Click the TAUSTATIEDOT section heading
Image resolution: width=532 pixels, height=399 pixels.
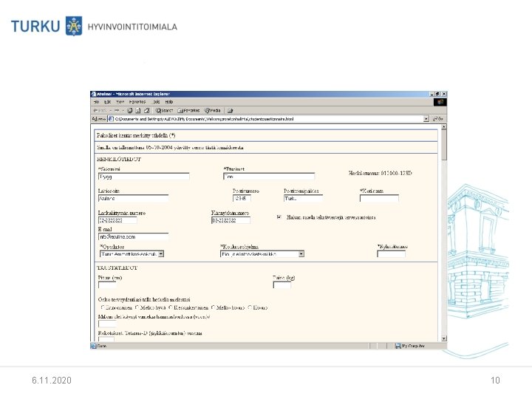coord(117,267)
